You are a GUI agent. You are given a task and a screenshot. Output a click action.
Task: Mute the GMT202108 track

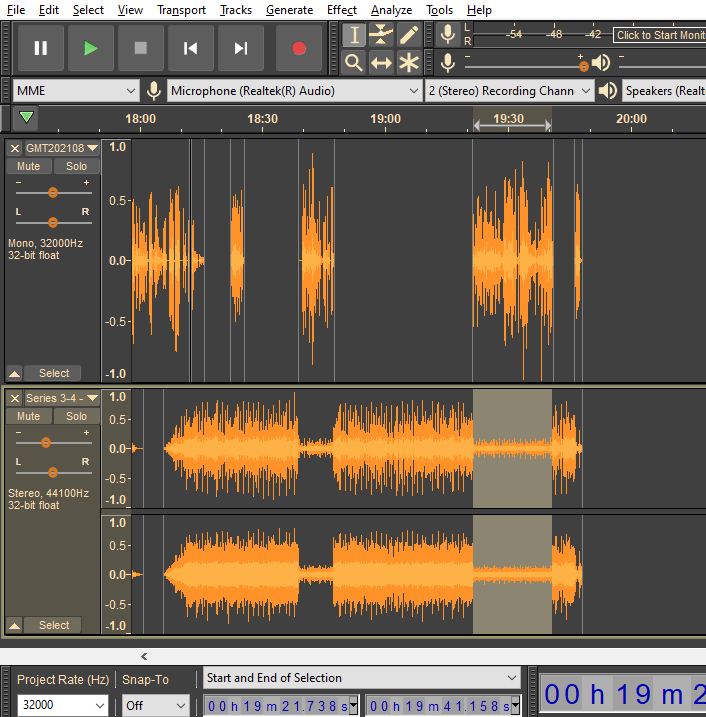click(29, 166)
